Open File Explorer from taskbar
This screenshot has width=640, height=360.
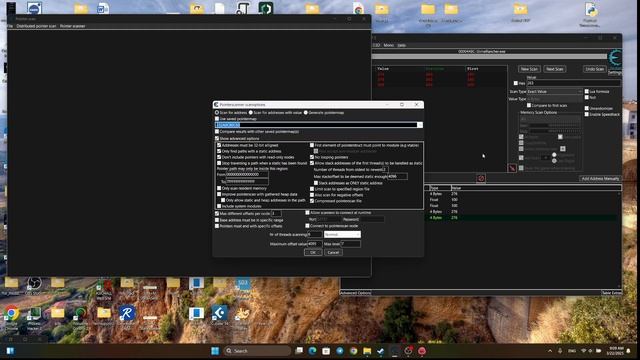367,351
